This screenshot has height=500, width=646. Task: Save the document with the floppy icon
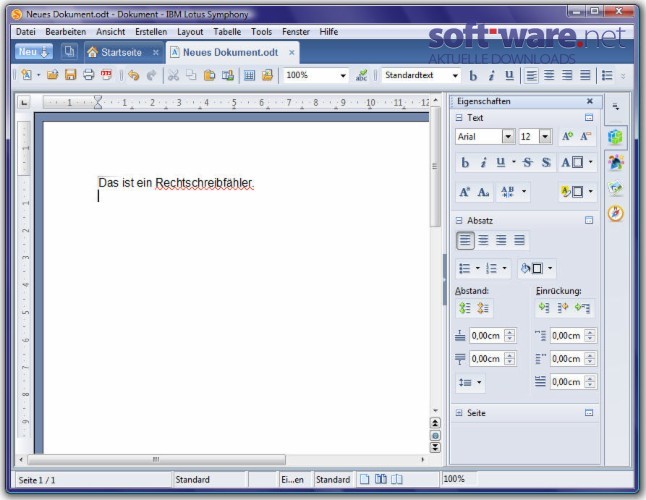click(70, 75)
